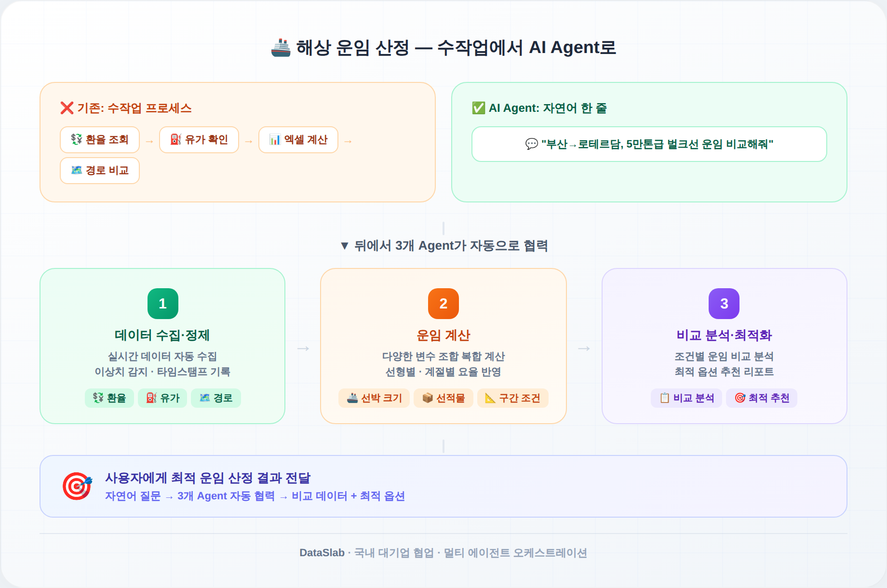Screen dimensions: 887x588
Task: Click the map icon in the green 경로 tag
Action: (x=205, y=398)
